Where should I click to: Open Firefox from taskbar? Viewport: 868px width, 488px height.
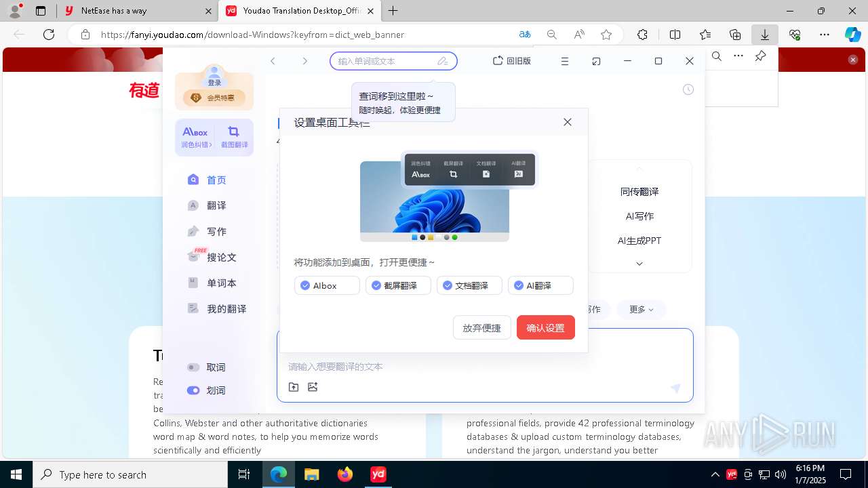pos(345,474)
